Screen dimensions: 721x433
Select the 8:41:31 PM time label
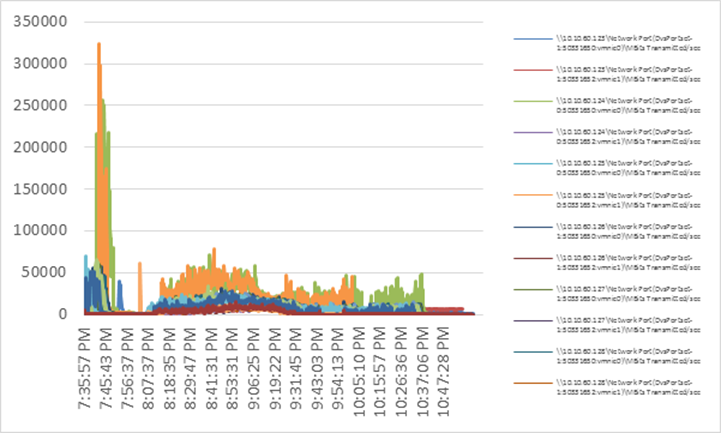click(x=212, y=368)
